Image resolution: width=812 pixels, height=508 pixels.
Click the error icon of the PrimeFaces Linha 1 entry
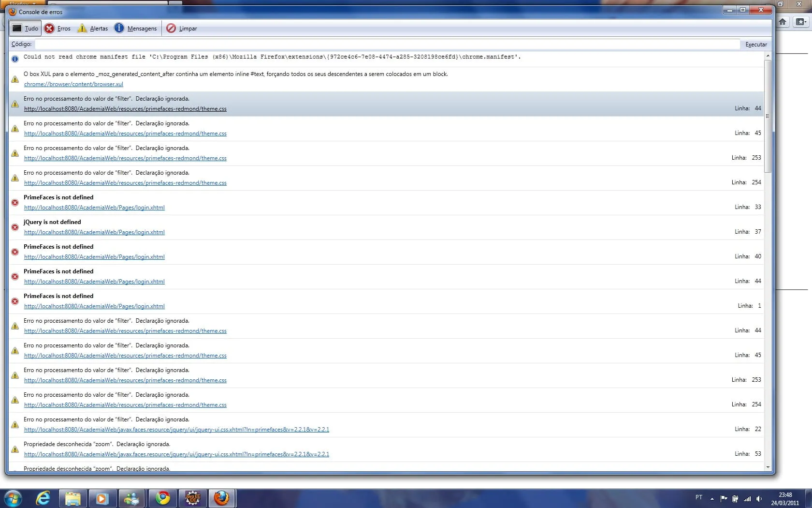pos(15,301)
